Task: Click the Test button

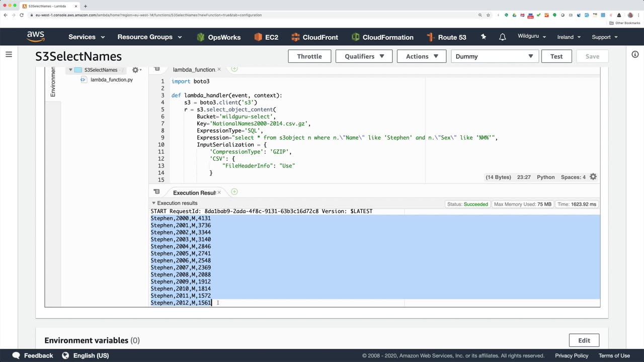Action: [x=556, y=56]
